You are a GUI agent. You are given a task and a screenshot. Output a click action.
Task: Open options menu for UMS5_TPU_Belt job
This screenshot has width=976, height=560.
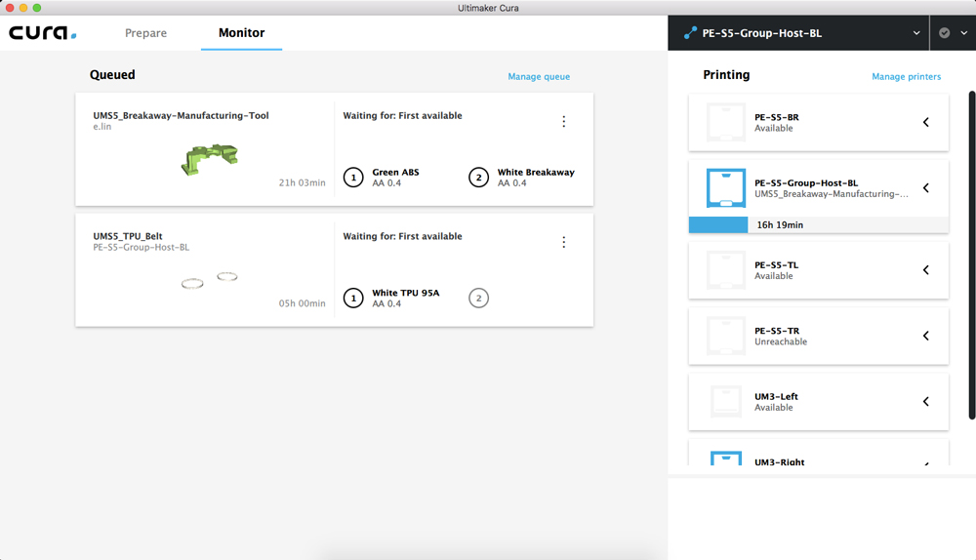point(563,242)
